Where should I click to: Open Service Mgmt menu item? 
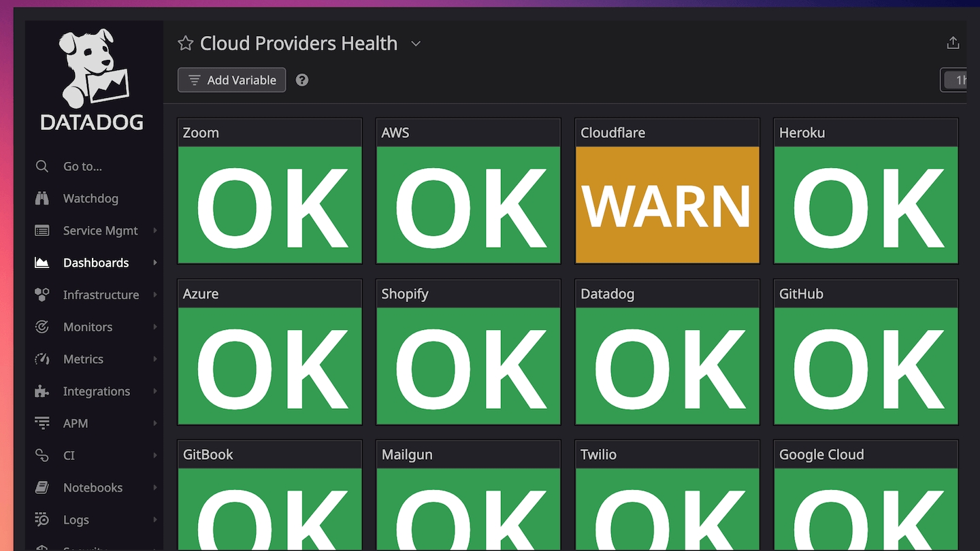pyautogui.click(x=100, y=231)
